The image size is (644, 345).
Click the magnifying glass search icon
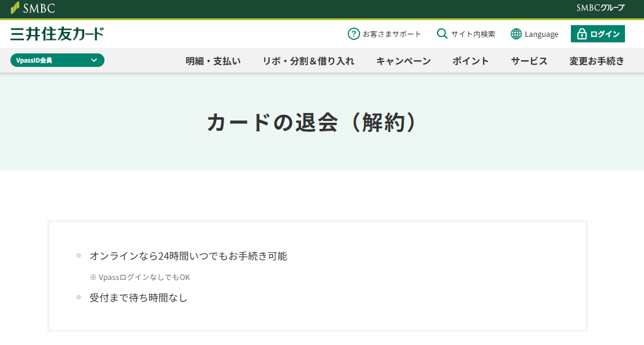pos(442,34)
